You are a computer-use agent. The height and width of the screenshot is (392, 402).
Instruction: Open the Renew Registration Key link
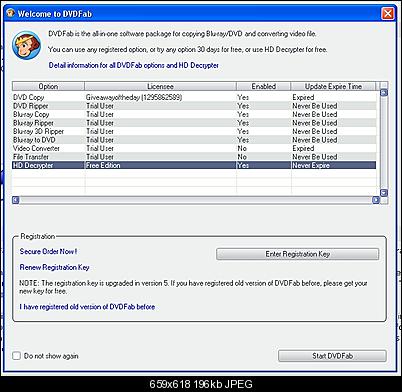pyautogui.click(x=54, y=267)
